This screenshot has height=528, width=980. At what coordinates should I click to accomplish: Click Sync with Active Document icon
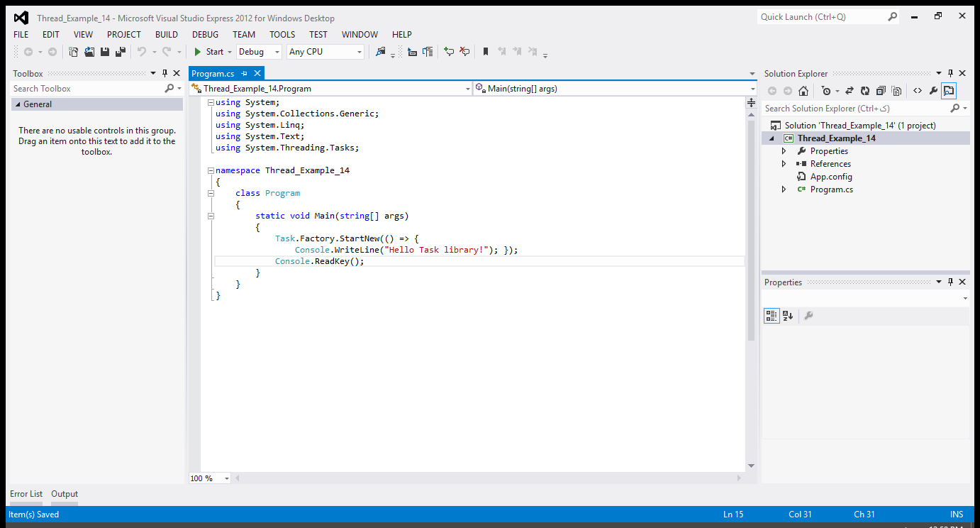tap(850, 91)
